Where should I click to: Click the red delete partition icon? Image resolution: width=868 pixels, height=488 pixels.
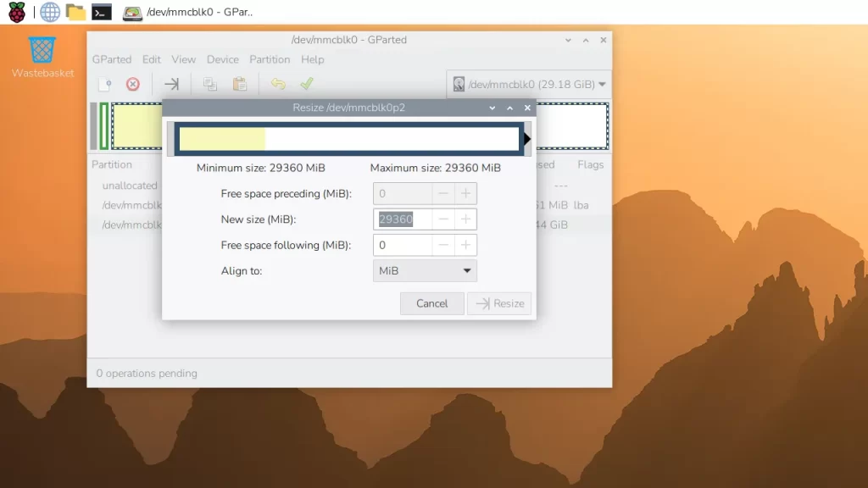[x=132, y=84]
